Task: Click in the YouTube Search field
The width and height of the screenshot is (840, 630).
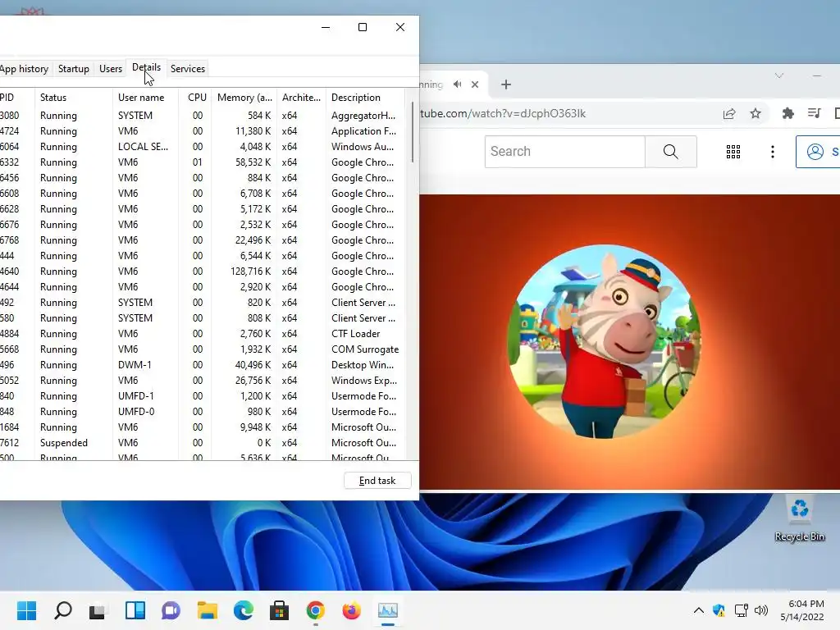Action: pos(565,152)
